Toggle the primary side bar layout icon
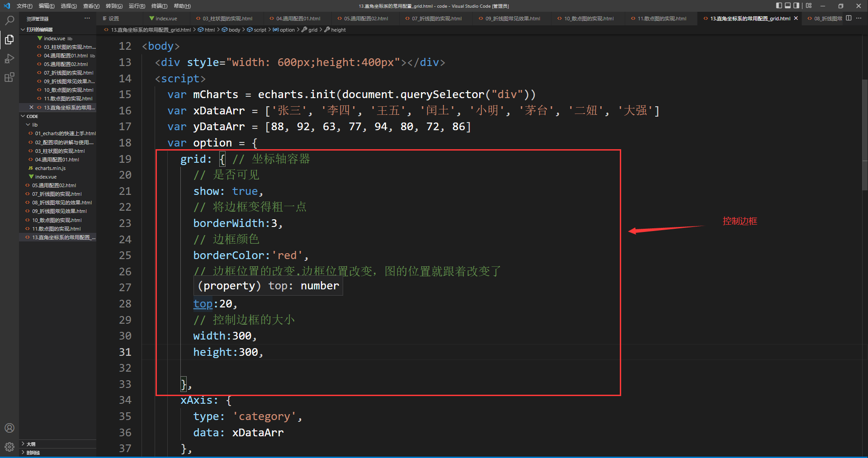This screenshot has width=868, height=458. (779, 6)
